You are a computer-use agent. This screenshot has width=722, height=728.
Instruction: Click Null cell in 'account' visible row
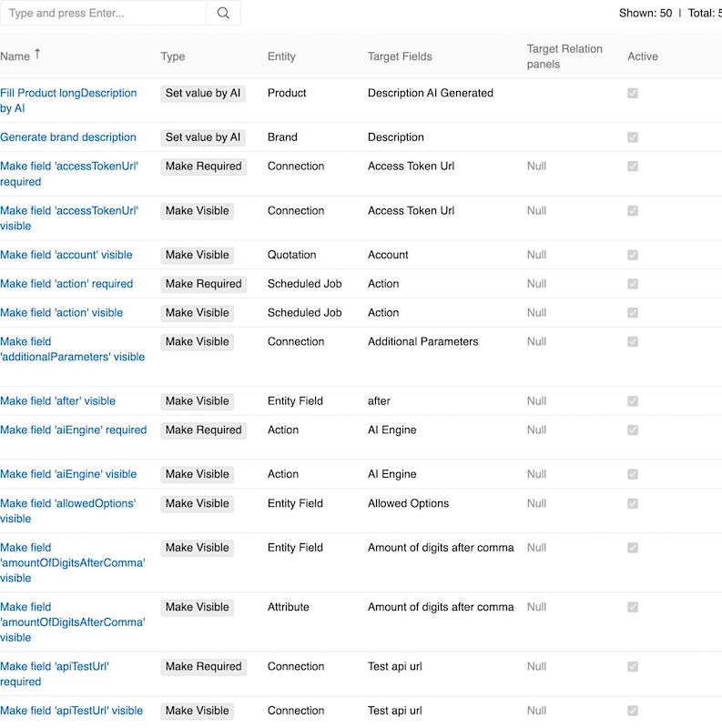tap(536, 255)
